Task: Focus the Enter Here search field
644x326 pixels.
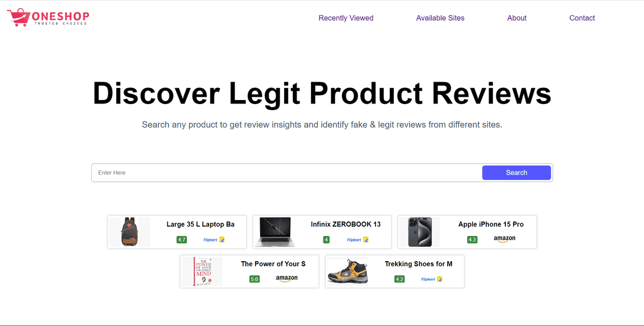Action: pyautogui.click(x=286, y=173)
